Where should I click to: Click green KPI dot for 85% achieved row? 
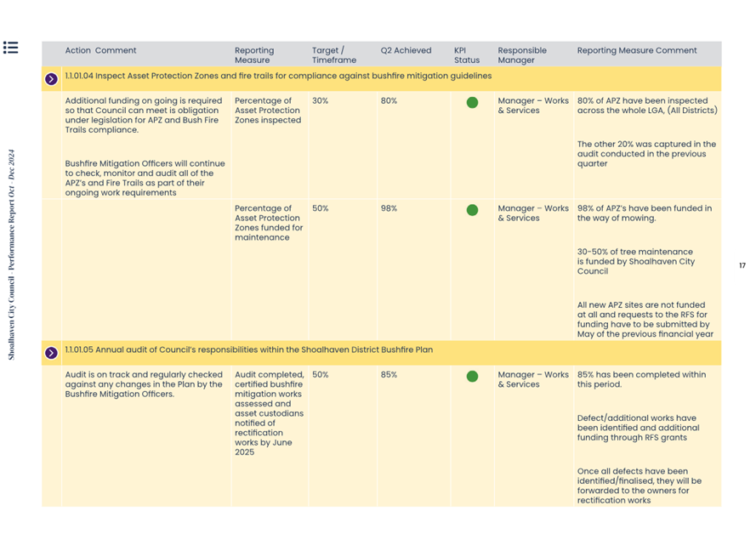pos(472,377)
